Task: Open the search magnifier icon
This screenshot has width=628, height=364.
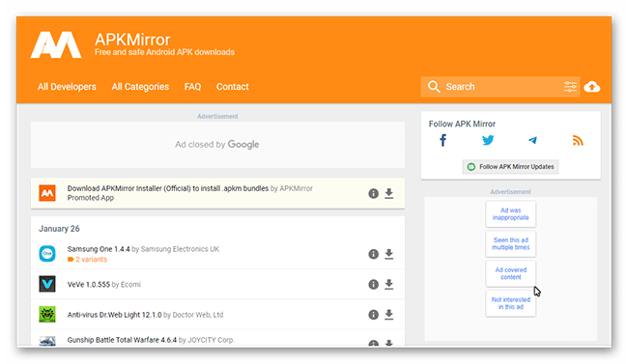Action: 434,87
